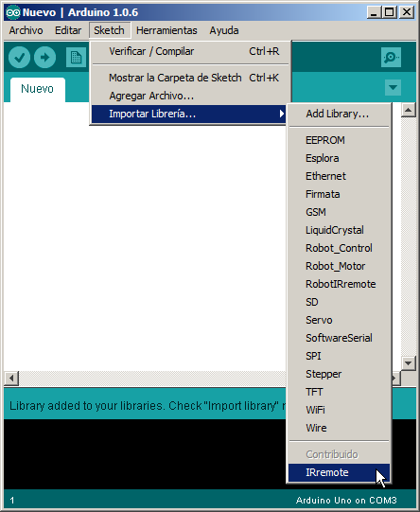The image size is (420, 512).
Task: Open the Serial Monitor magnifier icon
Action: [391, 58]
